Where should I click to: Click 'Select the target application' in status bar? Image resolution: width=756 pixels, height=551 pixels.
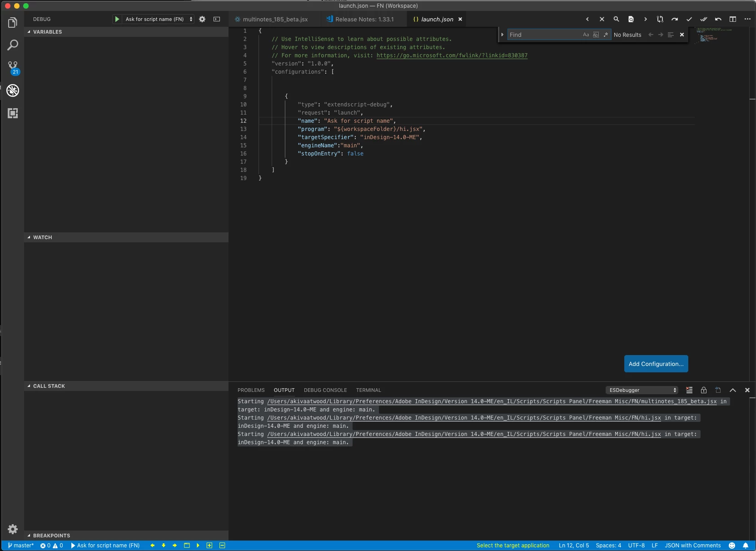[513, 546]
